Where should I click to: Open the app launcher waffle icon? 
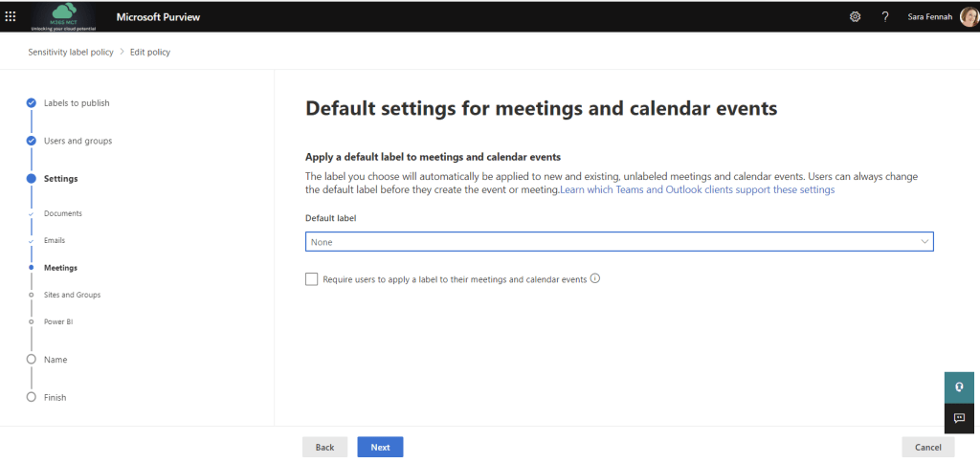coord(11,16)
